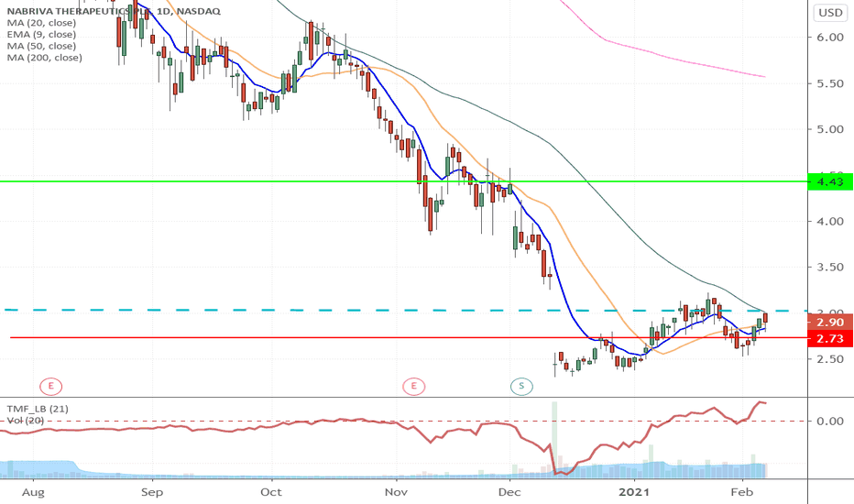Click the 2.90 current price label
The image size is (854, 504).
click(830, 323)
